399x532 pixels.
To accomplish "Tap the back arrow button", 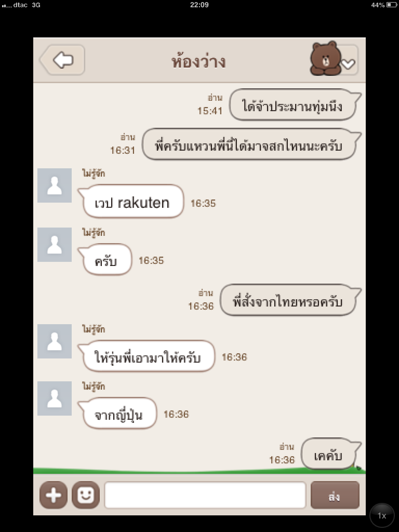I will click(x=62, y=60).
